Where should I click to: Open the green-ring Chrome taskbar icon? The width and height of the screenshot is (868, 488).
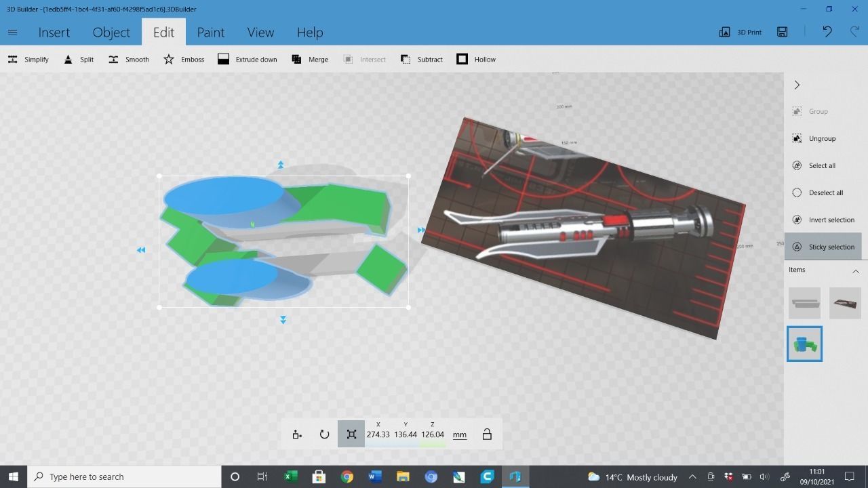click(x=347, y=476)
